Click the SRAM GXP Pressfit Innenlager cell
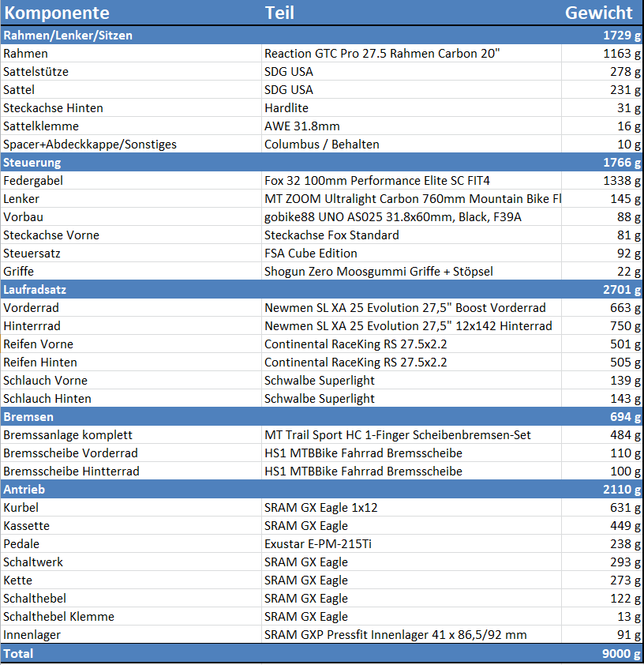The height and width of the screenshot is (665, 644). tap(395, 635)
